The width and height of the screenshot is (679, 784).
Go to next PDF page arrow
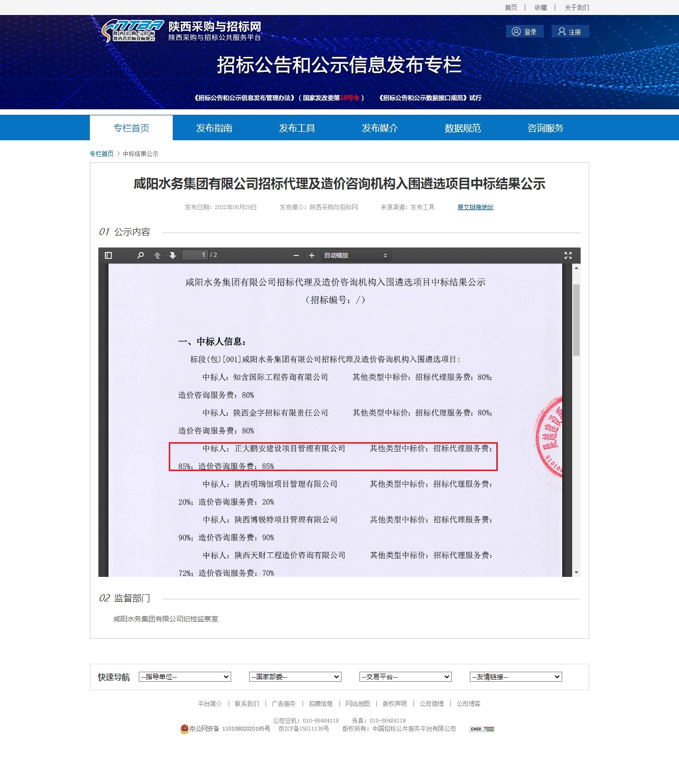click(x=173, y=256)
